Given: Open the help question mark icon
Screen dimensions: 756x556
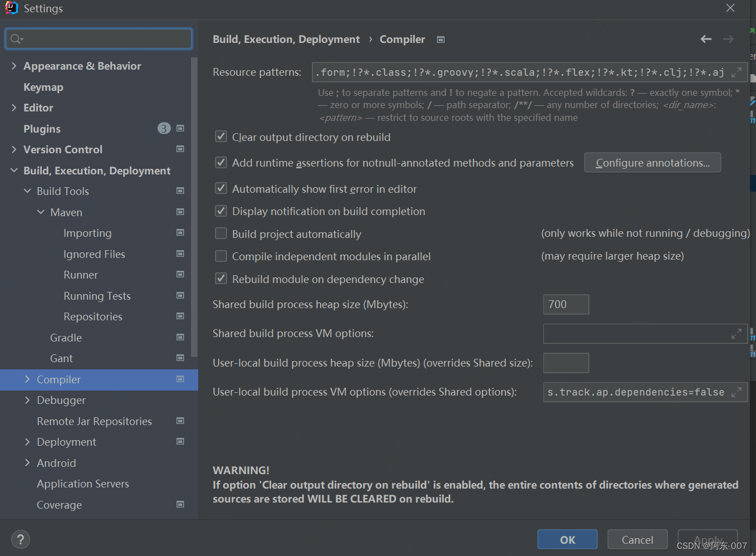Looking at the screenshot, I should [x=21, y=539].
